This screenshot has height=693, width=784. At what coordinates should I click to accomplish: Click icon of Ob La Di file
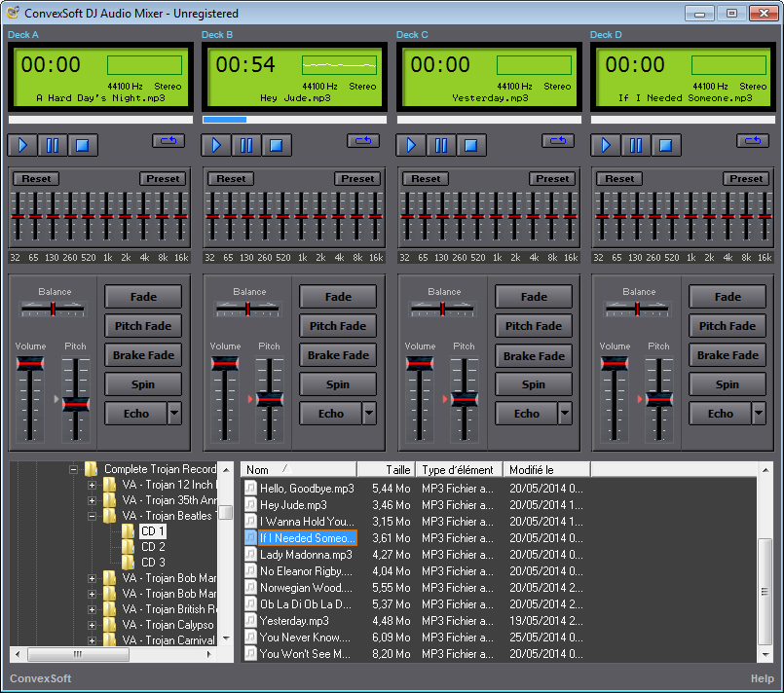[250, 603]
